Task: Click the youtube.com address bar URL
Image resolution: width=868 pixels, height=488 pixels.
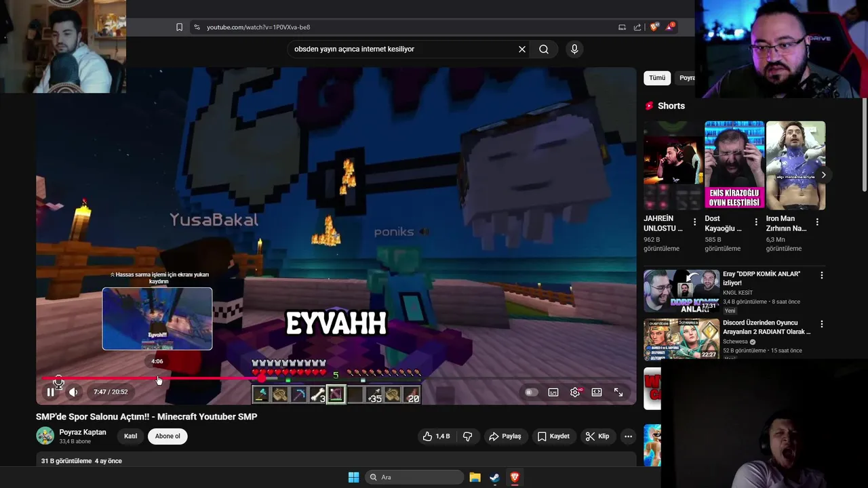Action: tap(258, 27)
